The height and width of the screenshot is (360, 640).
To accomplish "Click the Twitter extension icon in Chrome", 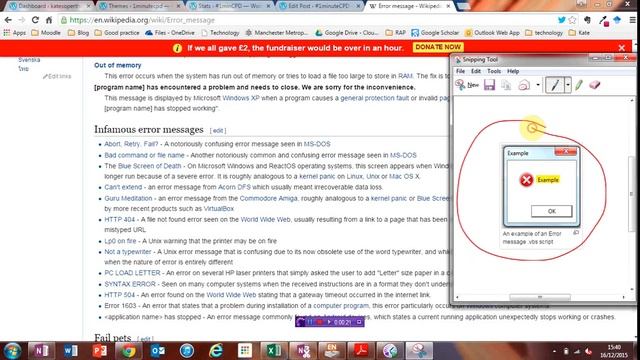I will 562,20.
